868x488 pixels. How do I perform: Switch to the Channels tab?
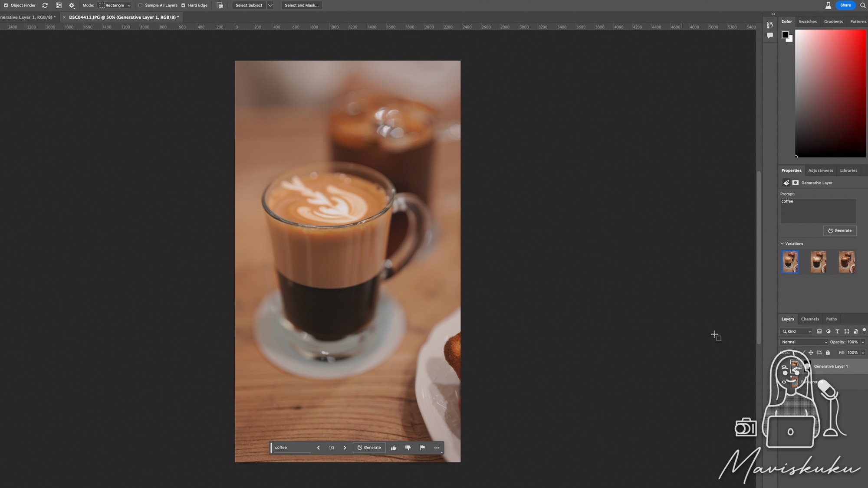810,319
